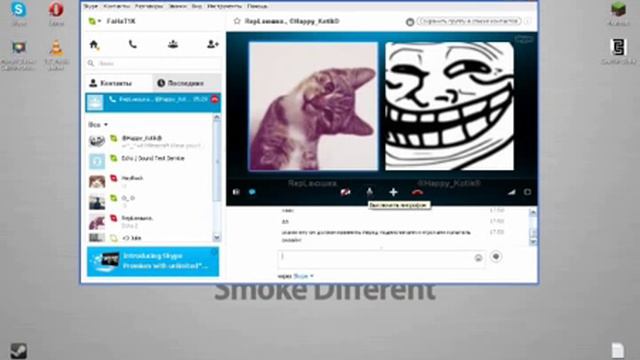This screenshot has width=640, height=360.
Task: Open the document file icon on desktop
Action: tap(618, 350)
